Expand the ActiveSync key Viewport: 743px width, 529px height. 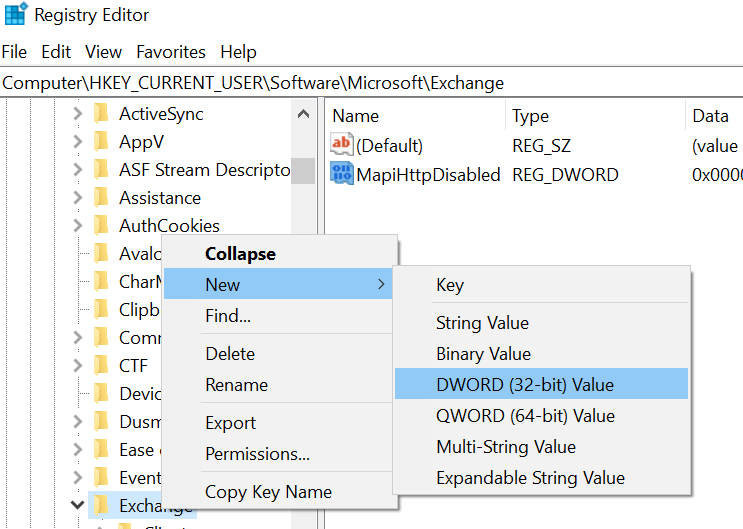click(78, 114)
